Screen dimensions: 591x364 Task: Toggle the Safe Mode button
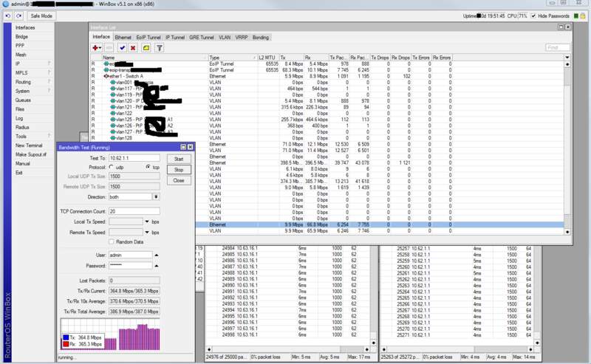click(41, 16)
